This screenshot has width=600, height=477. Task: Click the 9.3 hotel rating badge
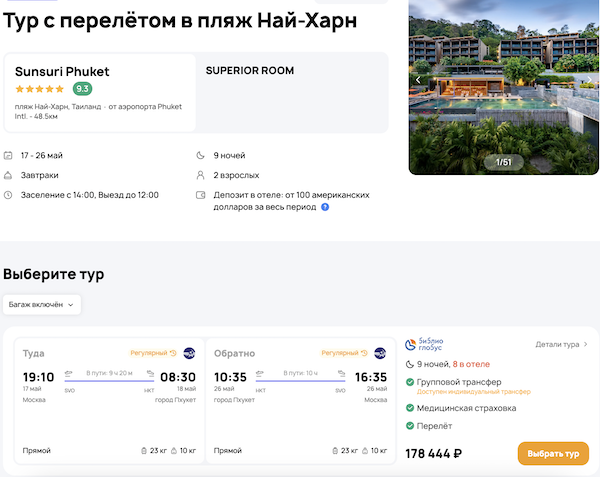point(82,89)
